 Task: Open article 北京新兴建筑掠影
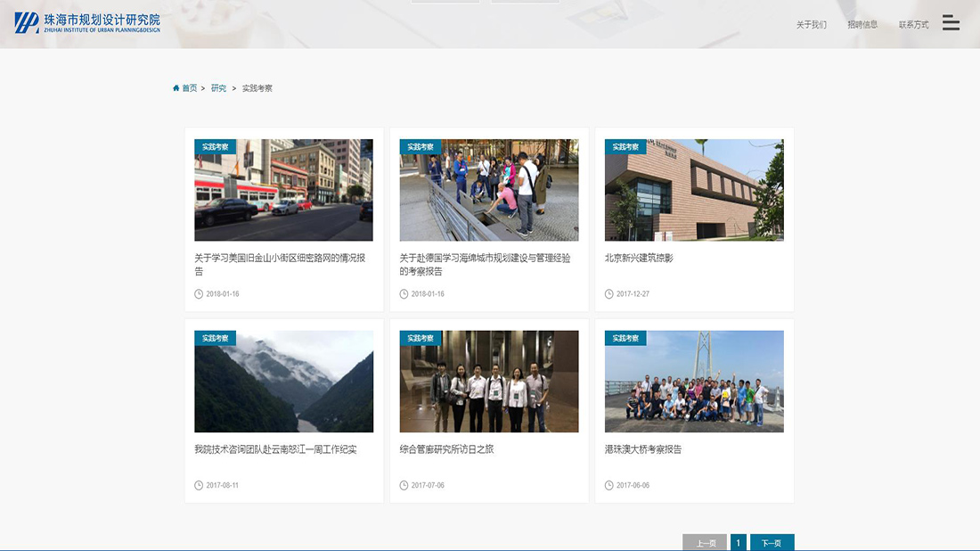[x=639, y=258]
